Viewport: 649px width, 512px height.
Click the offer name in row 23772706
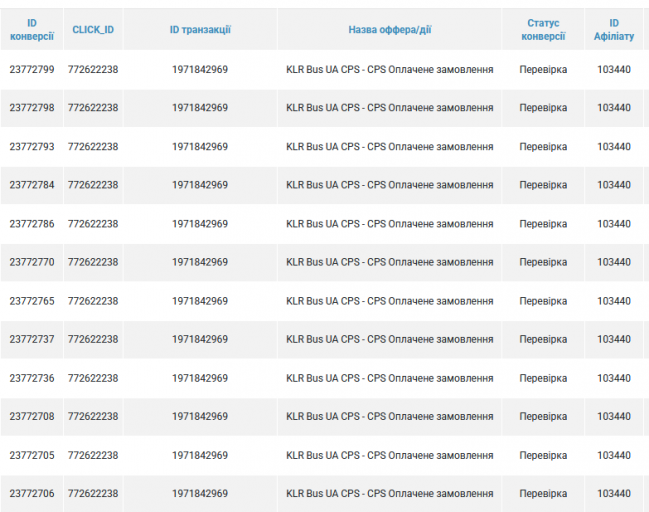pos(389,493)
